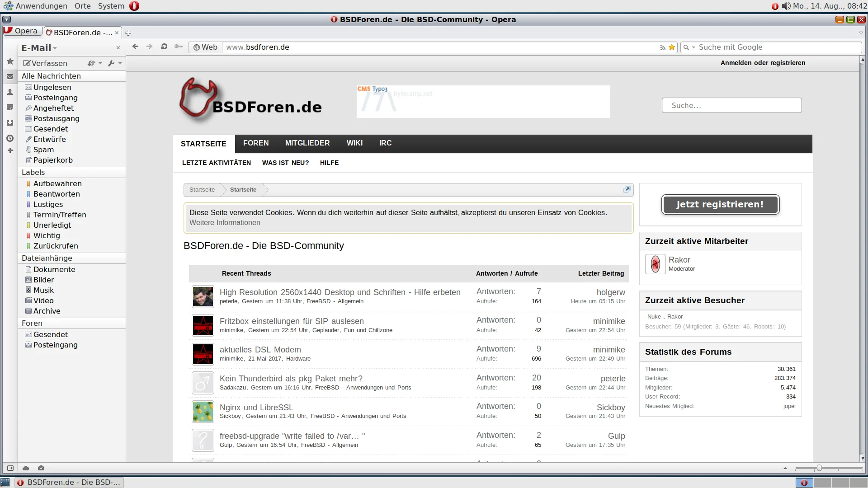Click Anmelden oder registrieren link
The image size is (868, 488).
click(763, 63)
